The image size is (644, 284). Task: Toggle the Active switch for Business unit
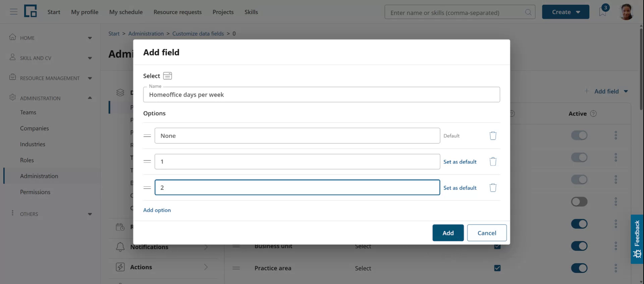click(579, 246)
